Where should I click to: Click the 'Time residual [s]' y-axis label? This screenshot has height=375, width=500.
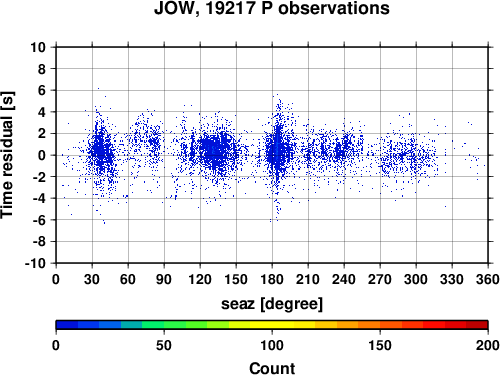tap(7, 155)
